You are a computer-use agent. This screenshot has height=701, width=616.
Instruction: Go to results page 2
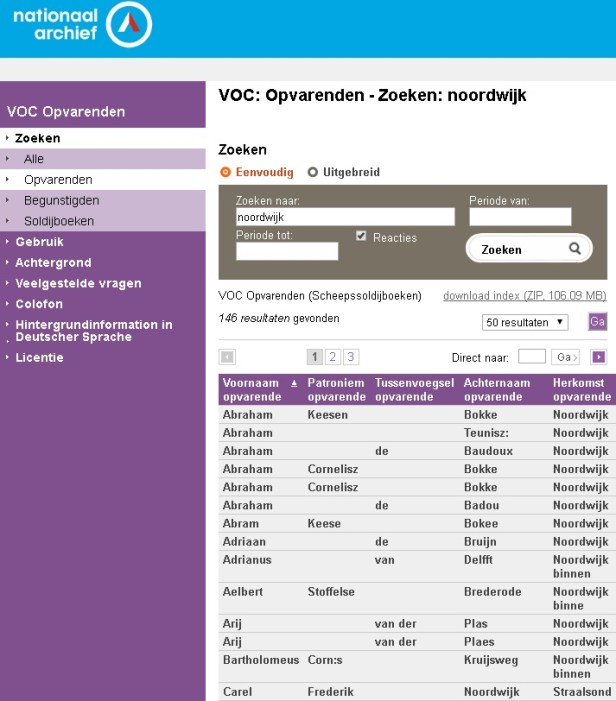click(333, 357)
